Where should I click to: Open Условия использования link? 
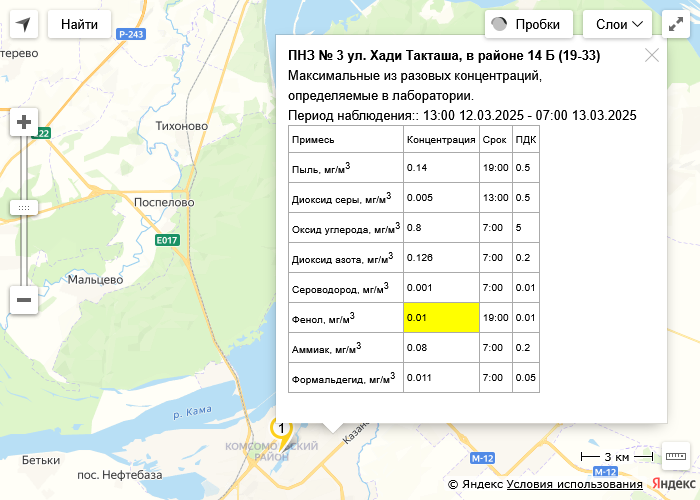click(x=574, y=484)
